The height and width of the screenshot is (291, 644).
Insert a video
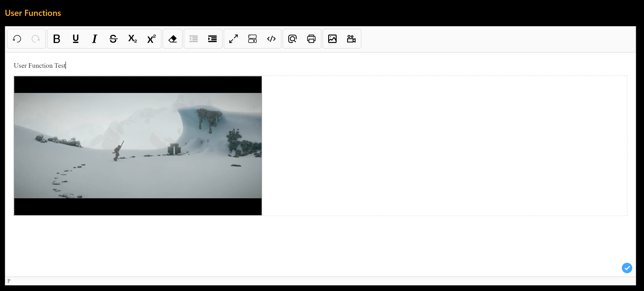[351, 39]
